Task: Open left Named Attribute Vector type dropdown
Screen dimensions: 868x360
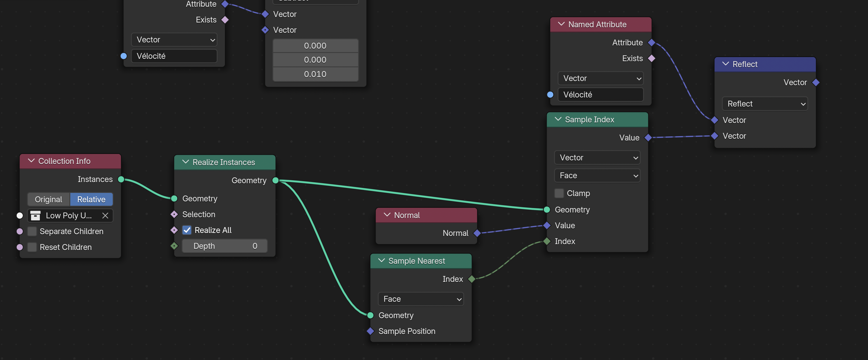Action: coord(174,40)
